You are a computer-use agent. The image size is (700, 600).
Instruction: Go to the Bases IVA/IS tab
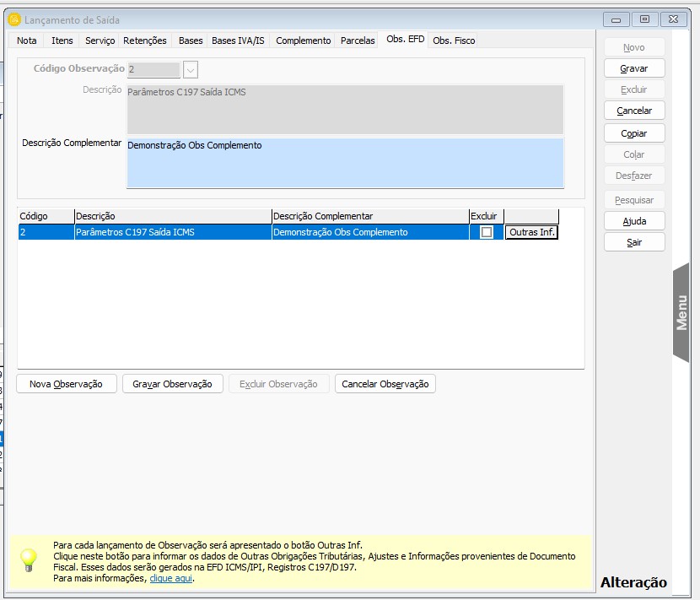238,41
